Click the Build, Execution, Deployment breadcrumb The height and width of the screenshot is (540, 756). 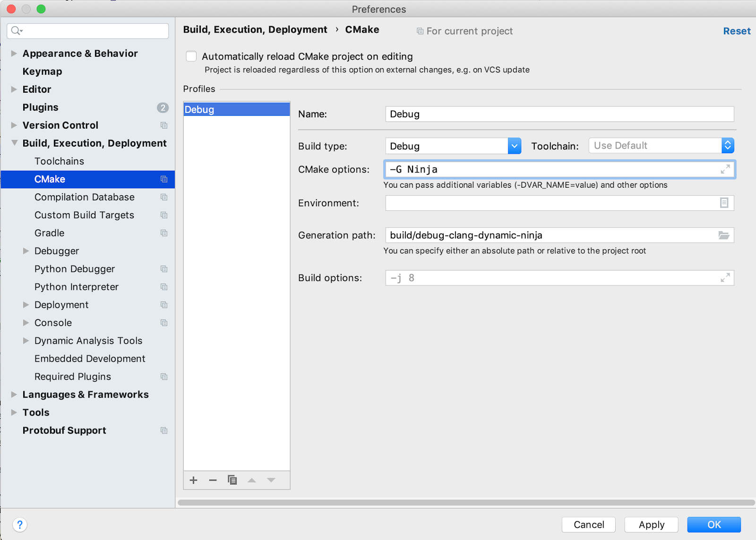click(255, 29)
